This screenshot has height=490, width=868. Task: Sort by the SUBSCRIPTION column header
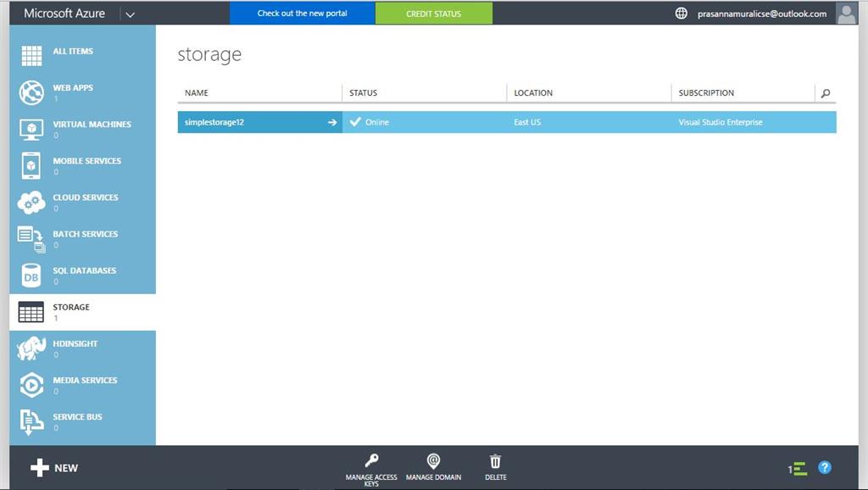pos(706,93)
